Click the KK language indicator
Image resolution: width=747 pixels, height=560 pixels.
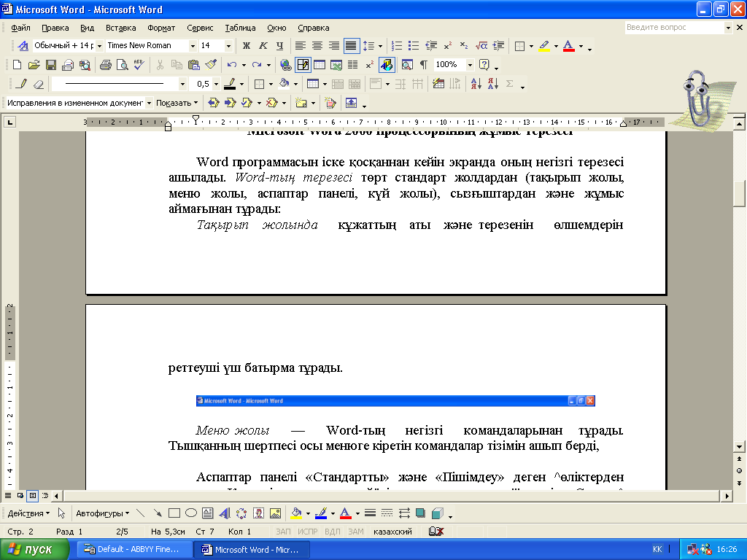point(657,549)
